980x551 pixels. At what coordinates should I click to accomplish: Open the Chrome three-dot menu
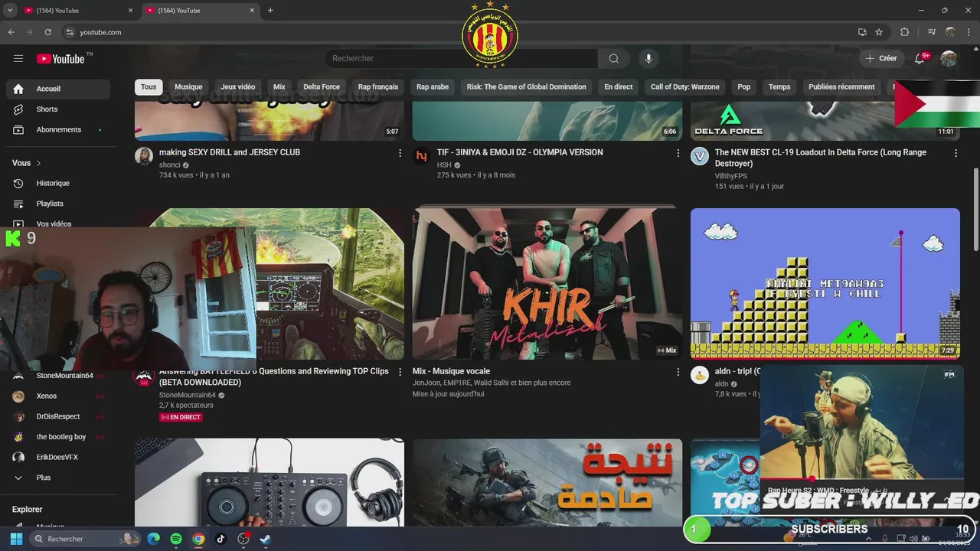tap(969, 32)
